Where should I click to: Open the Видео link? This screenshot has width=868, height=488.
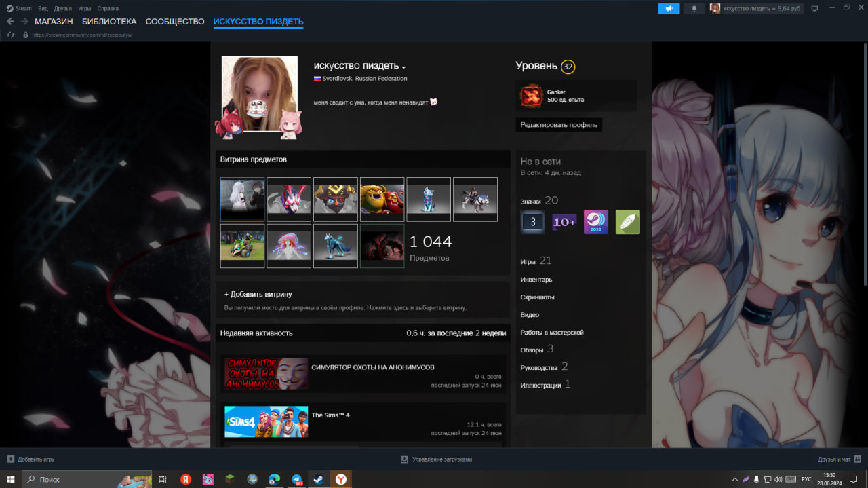(530, 315)
